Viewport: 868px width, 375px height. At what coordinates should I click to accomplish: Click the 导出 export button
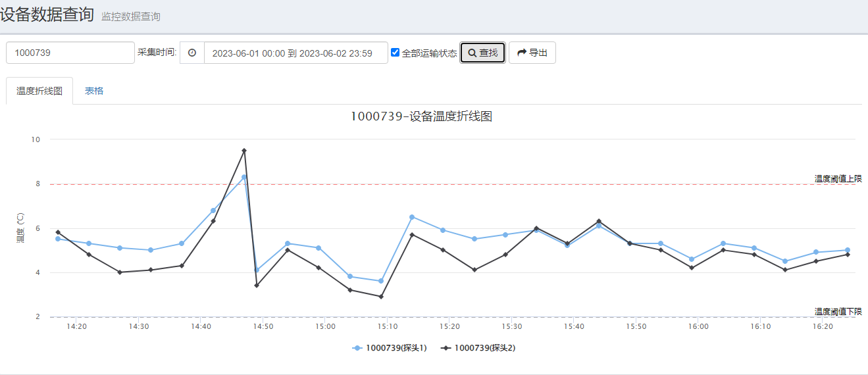click(532, 53)
